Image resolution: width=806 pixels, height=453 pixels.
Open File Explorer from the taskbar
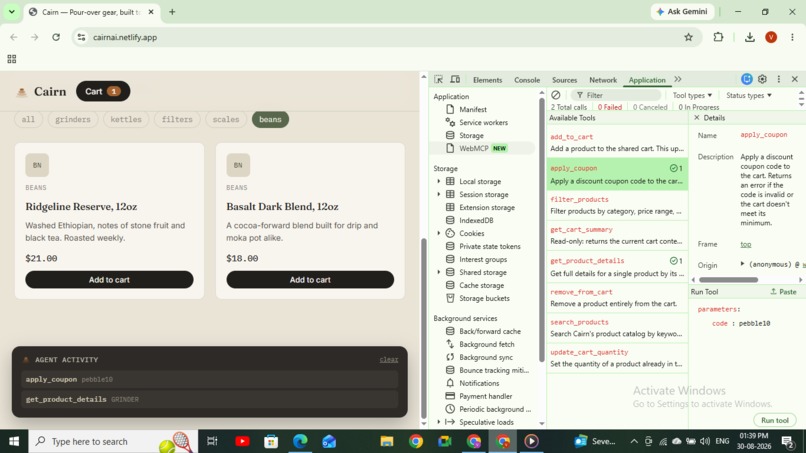[387, 441]
